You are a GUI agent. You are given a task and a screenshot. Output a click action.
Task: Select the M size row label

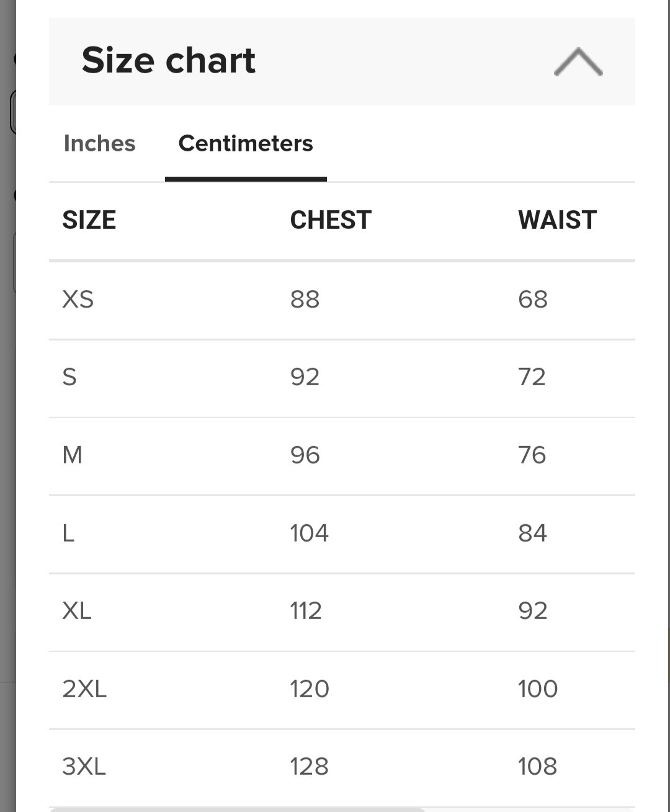point(72,455)
